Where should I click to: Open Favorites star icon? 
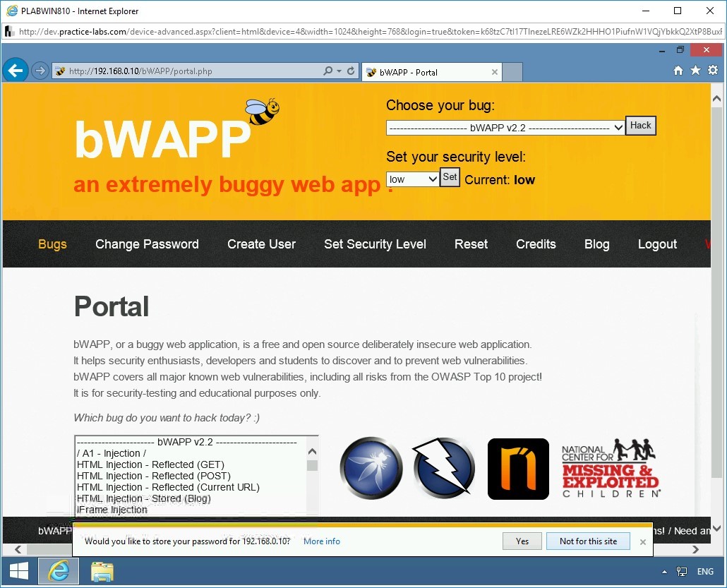click(x=695, y=71)
